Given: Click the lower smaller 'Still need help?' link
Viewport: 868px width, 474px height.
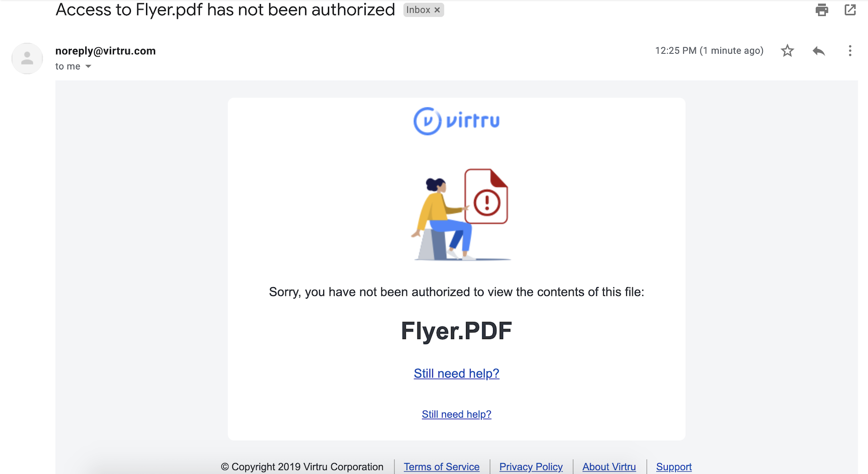Looking at the screenshot, I should (x=457, y=414).
